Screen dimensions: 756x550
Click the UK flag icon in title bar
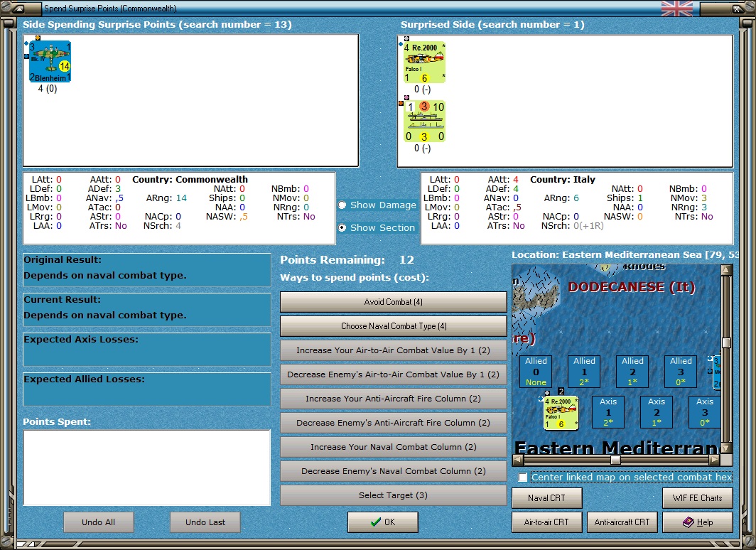(x=677, y=9)
